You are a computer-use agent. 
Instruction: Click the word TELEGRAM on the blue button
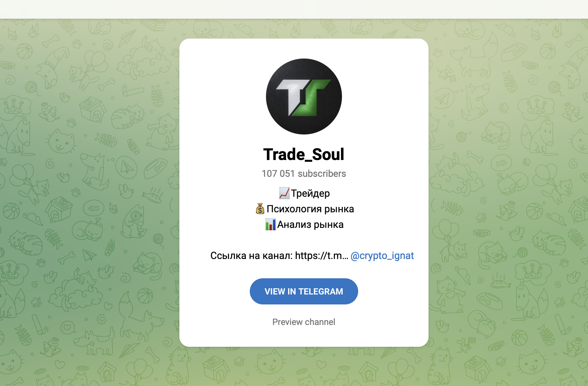click(320, 291)
